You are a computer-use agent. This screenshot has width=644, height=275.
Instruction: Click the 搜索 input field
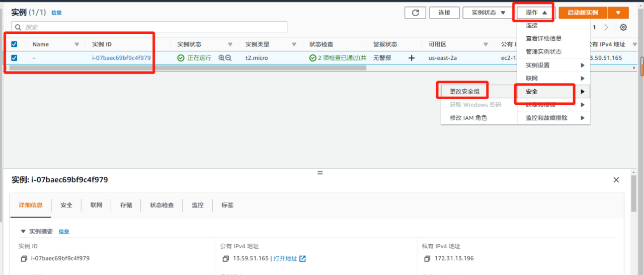tap(149, 27)
